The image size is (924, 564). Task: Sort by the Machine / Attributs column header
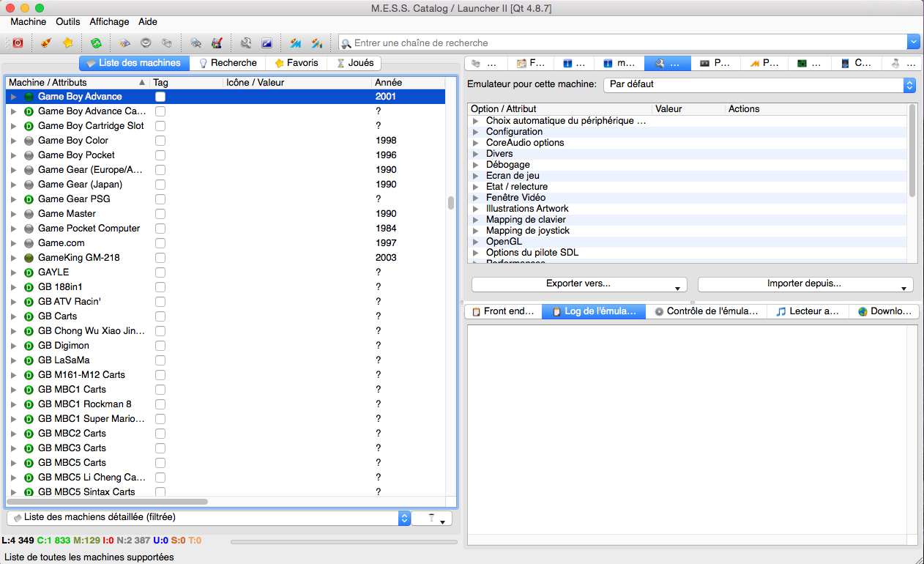click(77, 83)
